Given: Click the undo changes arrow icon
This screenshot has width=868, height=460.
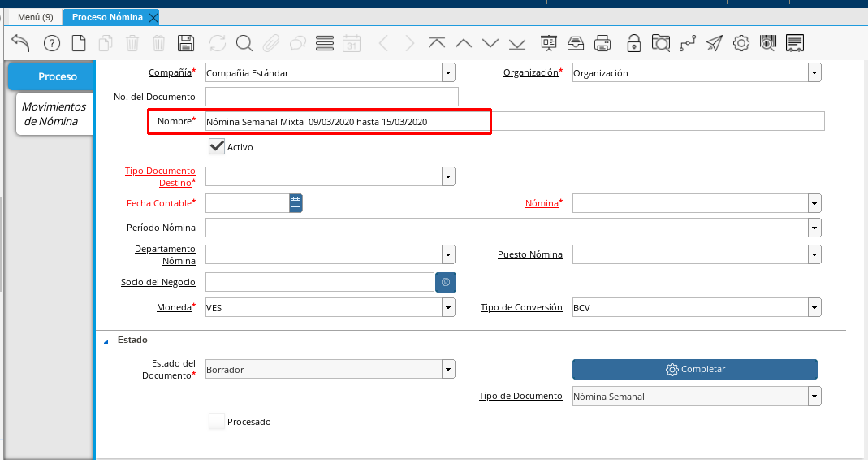Looking at the screenshot, I should click(20, 43).
